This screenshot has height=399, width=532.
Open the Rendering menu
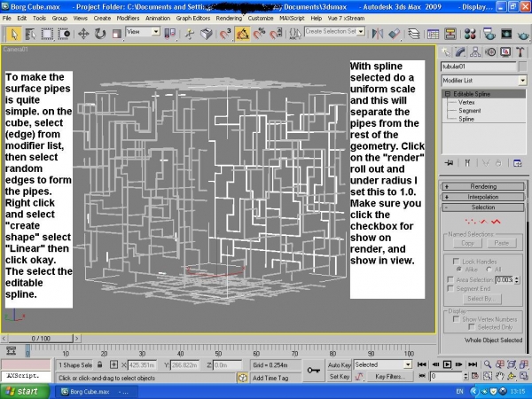coord(229,19)
